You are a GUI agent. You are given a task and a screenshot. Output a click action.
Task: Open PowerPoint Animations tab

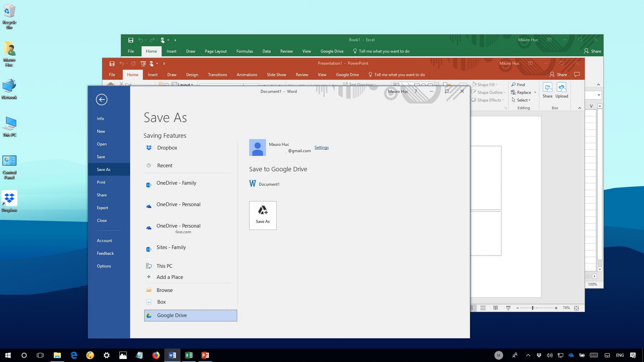[x=247, y=75]
